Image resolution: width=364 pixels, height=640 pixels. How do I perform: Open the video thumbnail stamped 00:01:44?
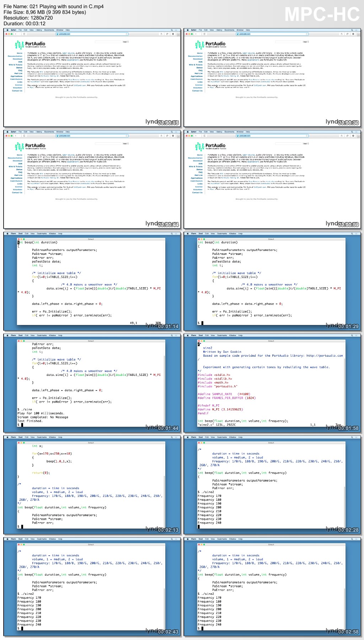(x=92, y=383)
